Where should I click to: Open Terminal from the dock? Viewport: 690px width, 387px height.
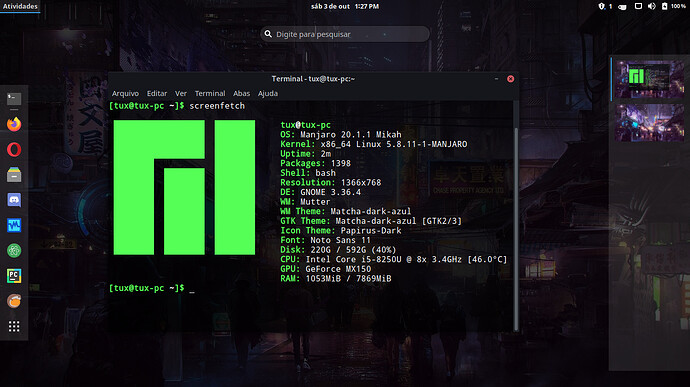point(14,99)
